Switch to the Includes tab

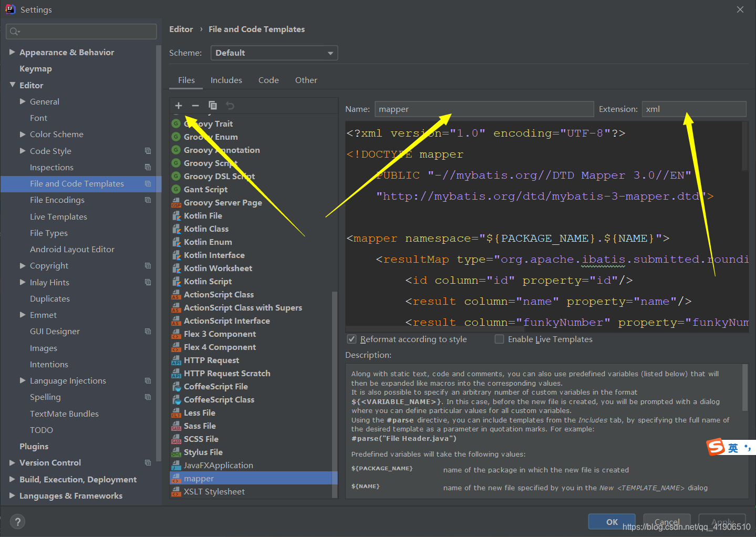pos(226,80)
